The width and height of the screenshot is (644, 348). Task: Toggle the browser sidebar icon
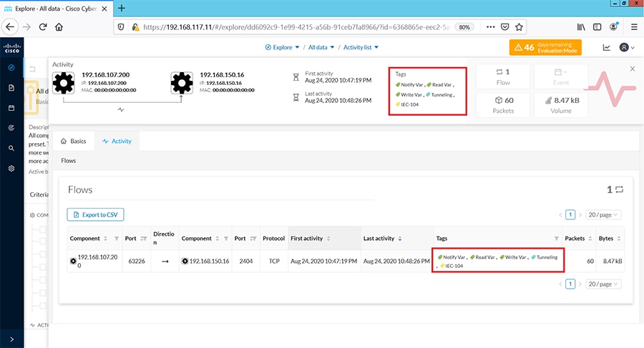pos(597,27)
